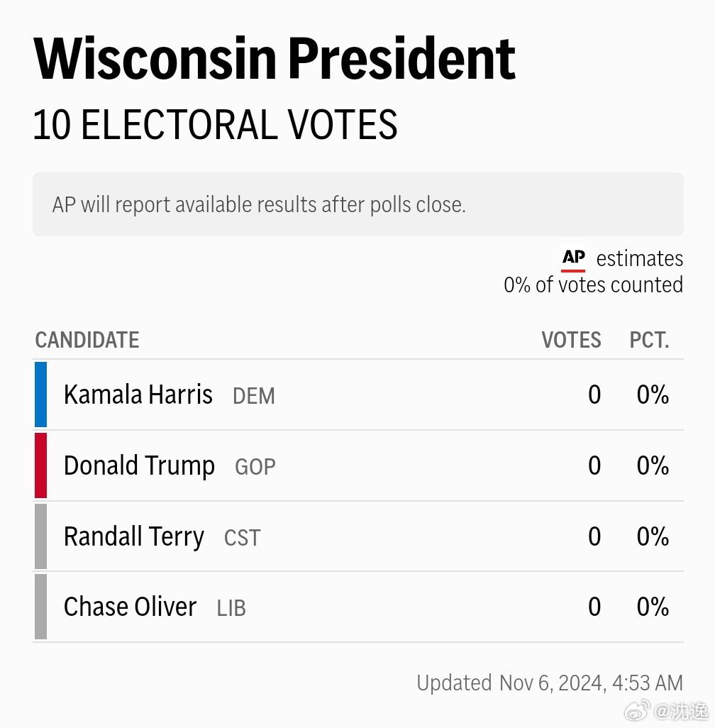Screen dimensions: 715x728
Task: Click the AP logo icon
Action: [573, 258]
